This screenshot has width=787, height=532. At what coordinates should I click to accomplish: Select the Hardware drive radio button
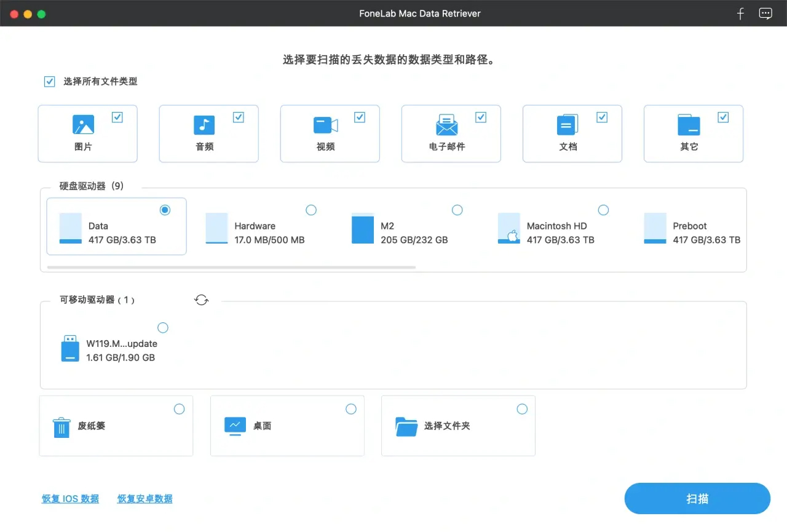[x=311, y=210]
